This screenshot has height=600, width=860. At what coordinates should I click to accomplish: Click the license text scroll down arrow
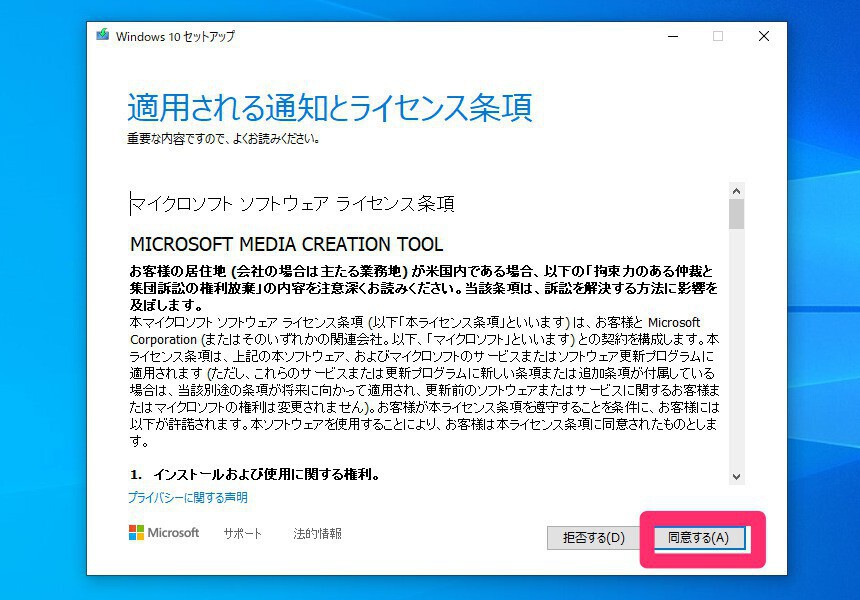(737, 477)
